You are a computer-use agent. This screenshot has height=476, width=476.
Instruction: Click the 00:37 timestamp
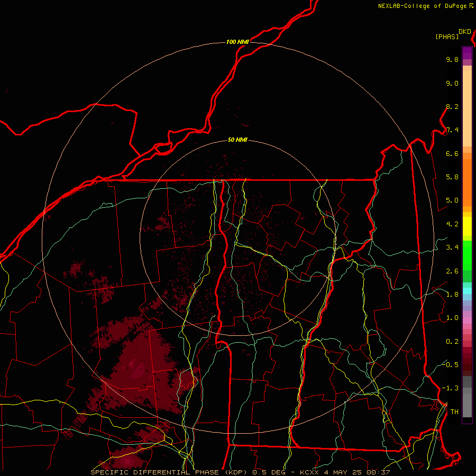[378, 472]
